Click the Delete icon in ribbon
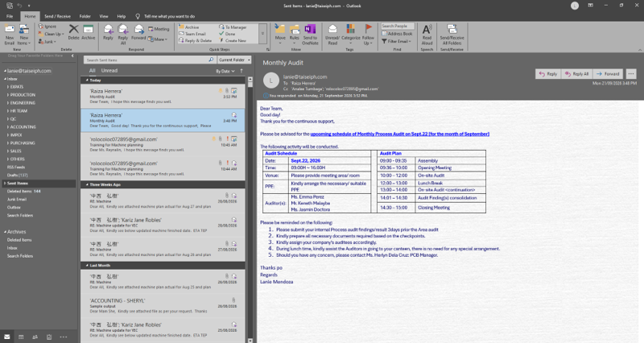This screenshot has height=343, width=644. click(x=73, y=32)
